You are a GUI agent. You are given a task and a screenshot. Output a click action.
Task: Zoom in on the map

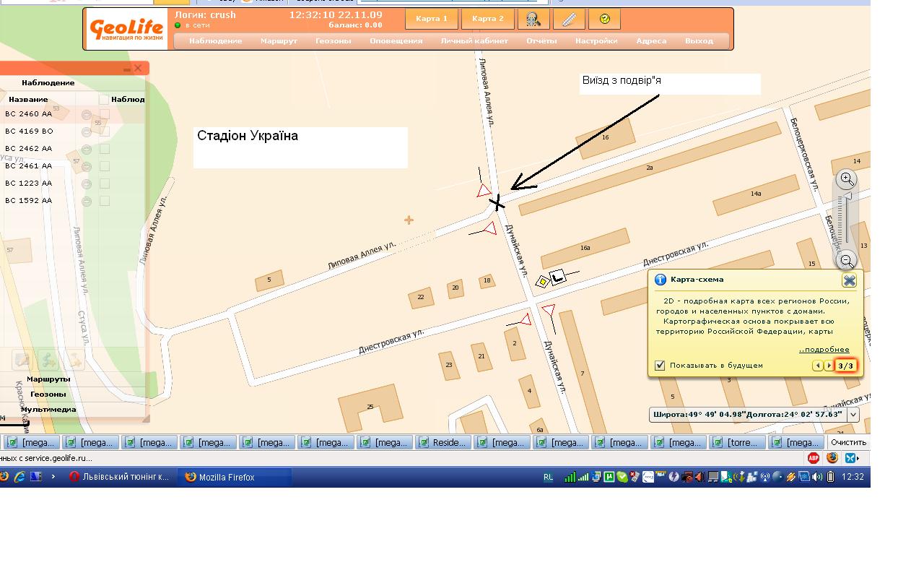(x=847, y=178)
